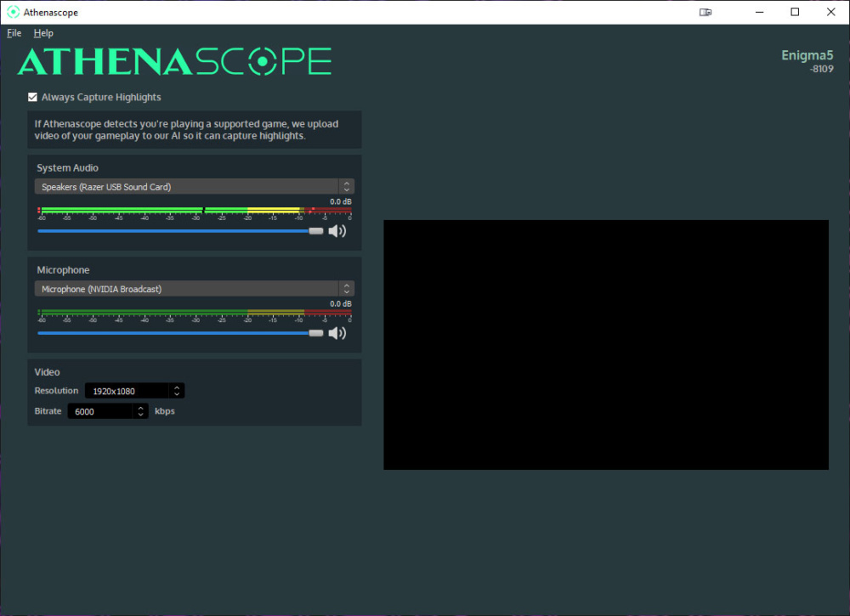Mute the System Audio speaker icon
850x616 pixels.
tap(337, 231)
